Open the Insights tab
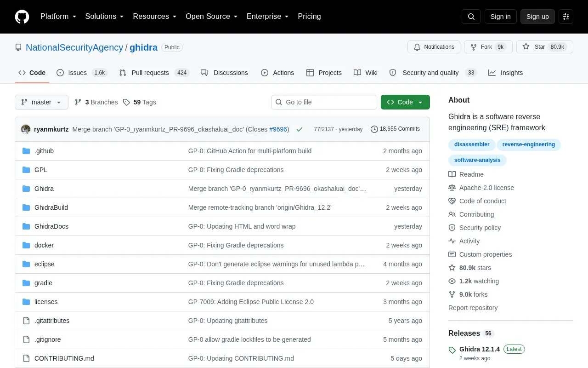The height and width of the screenshot is (368, 588). click(x=505, y=73)
